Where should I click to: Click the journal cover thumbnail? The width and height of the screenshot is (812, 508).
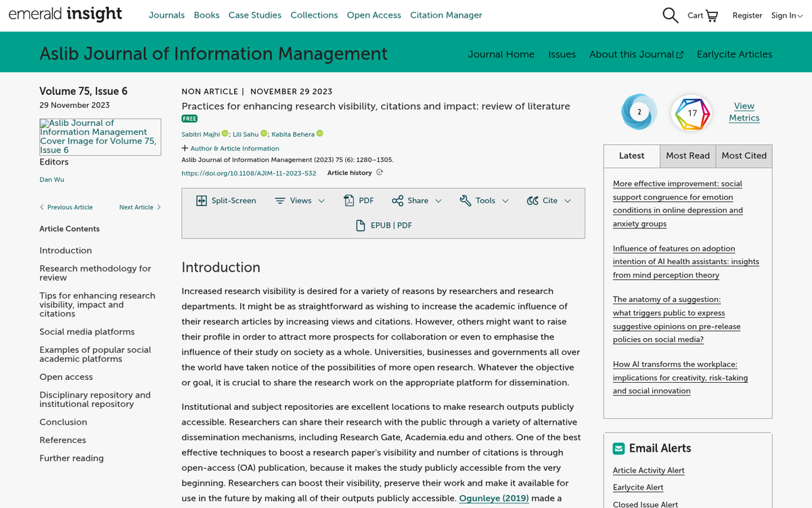100,136
